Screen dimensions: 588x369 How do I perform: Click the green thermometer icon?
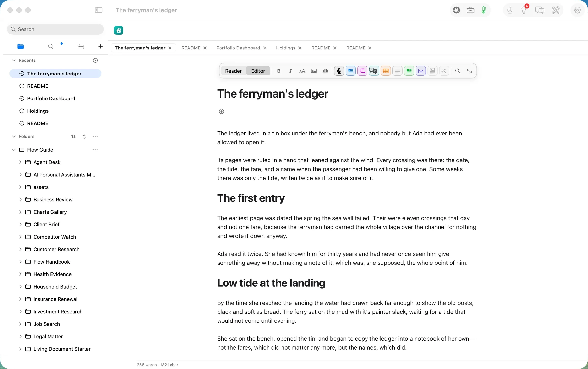[x=484, y=10]
